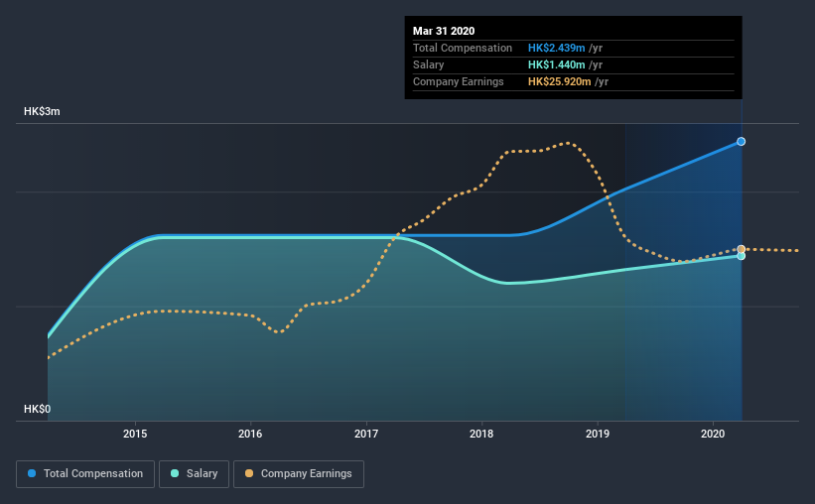Click the 2018 x-axis label
This screenshot has width=815, height=504.
[x=481, y=434]
